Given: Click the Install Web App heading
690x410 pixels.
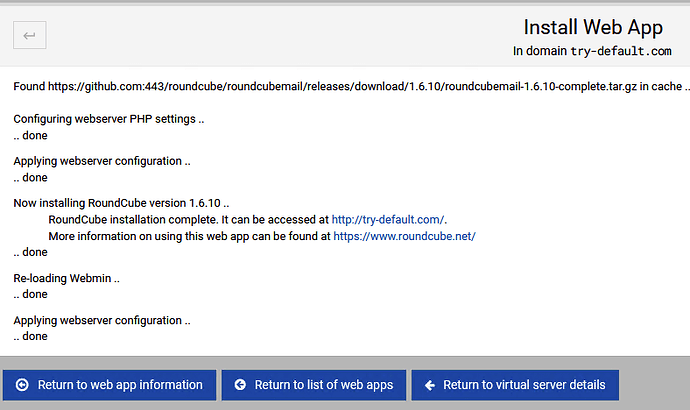Looking at the screenshot, I should point(593,27).
